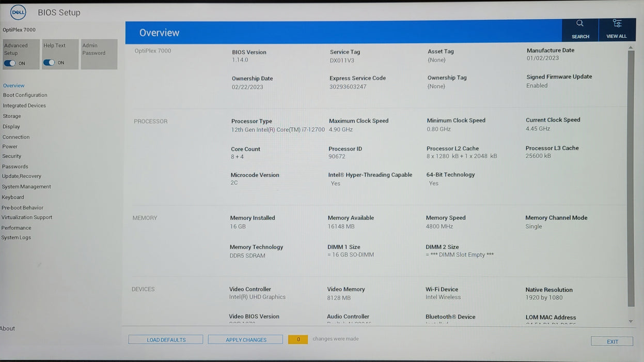The height and width of the screenshot is (362, 644).
Task: Click Processor Type i7-12700 text
Action: click(278, 130)
